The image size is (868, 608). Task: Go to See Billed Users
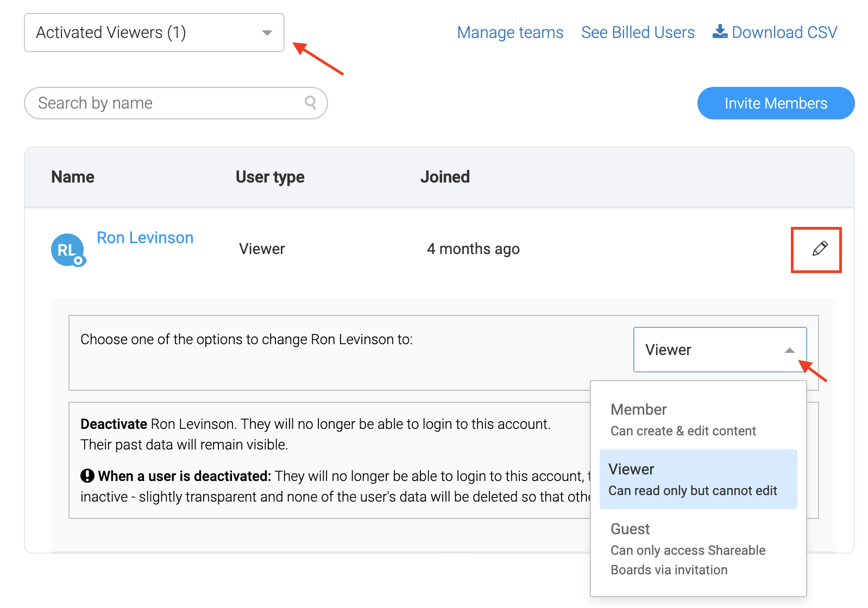638,33
